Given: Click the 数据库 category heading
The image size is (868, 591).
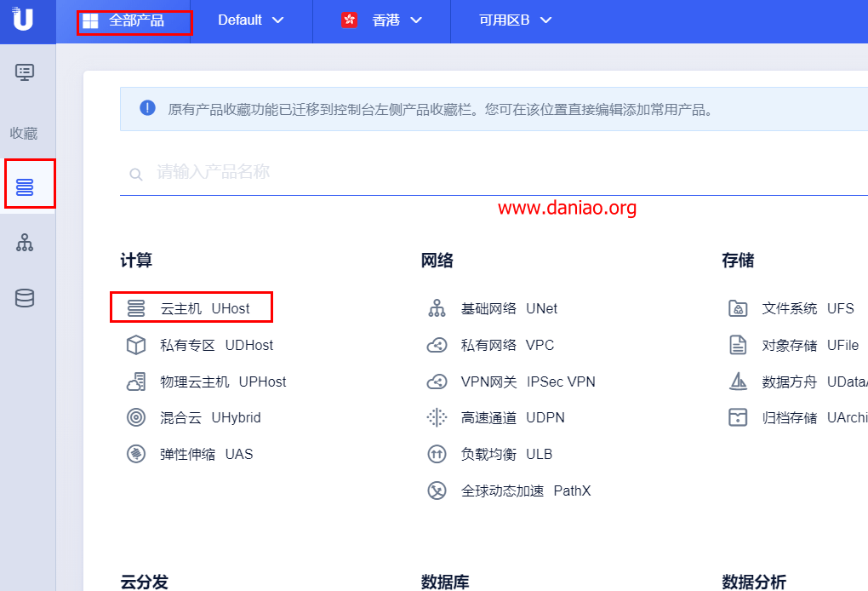Looking at the screenshot, I should click(445, 582).
